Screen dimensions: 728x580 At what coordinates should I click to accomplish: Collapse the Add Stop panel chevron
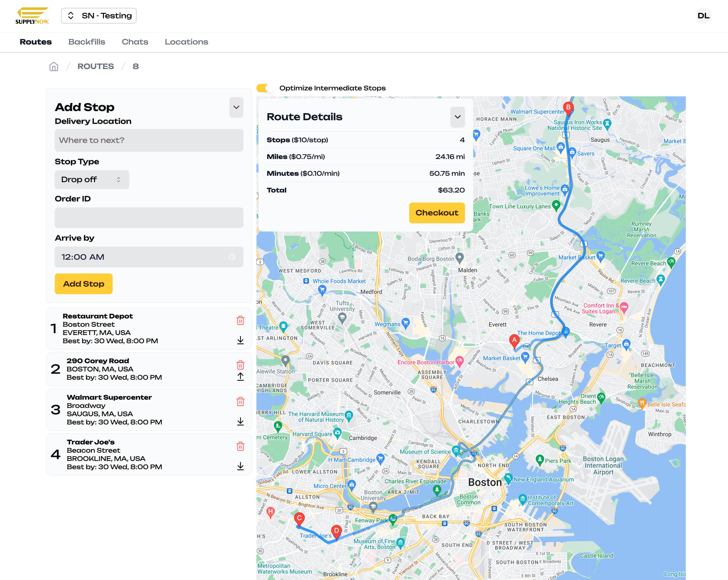236,107
